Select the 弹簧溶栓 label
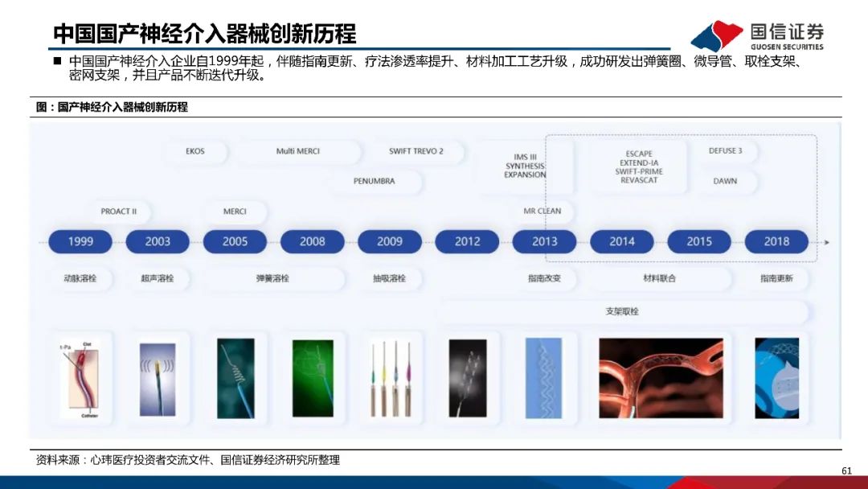 (x=273, y=278)
